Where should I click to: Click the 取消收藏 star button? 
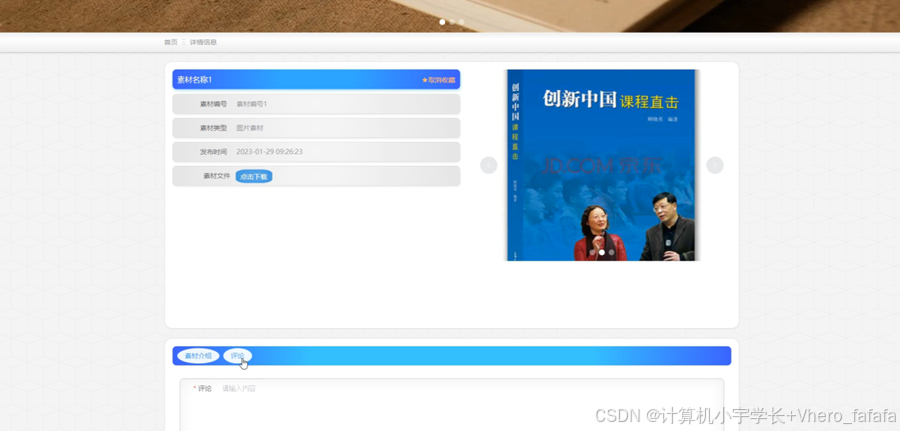coord(439,80)
